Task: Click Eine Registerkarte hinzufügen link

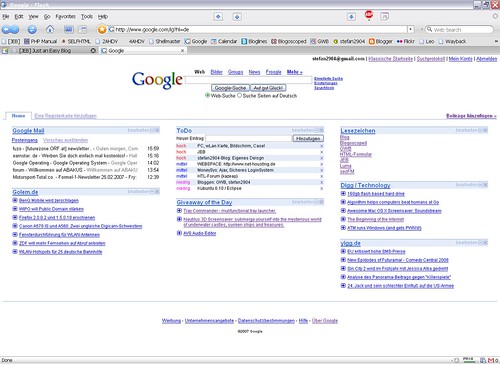Action: pyautogui.click(x=66, y=116)
